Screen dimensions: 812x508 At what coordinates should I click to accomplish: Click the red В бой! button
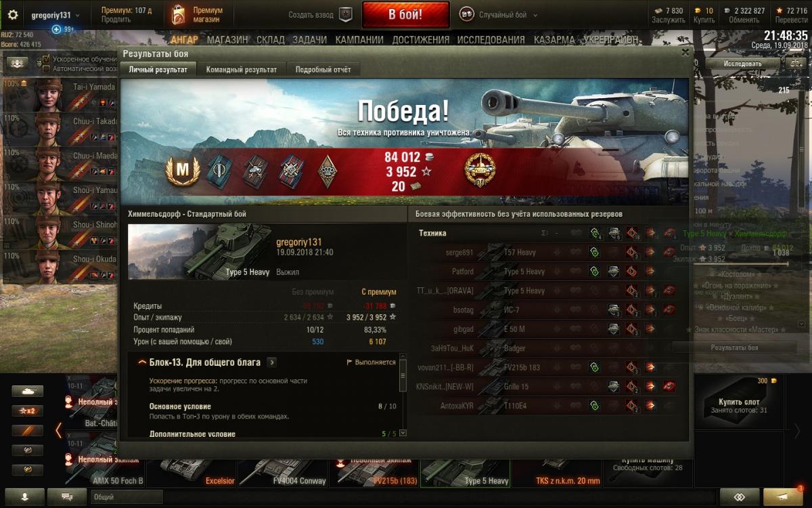coord(406,15)
